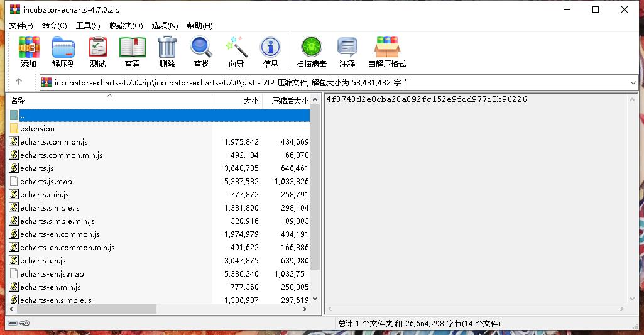Click size value 3,047,875
This screenshot has width=644, height=335.
point(241,261)
